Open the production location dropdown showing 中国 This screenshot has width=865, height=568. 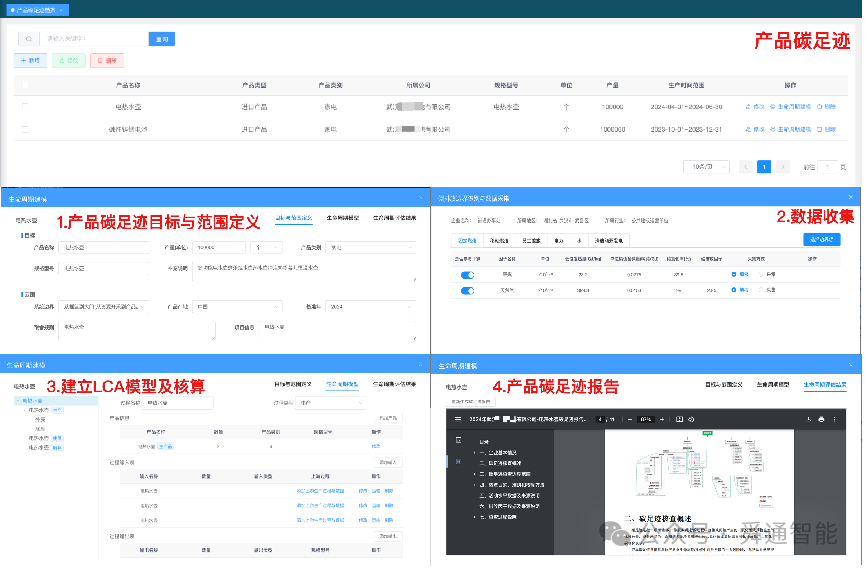pos(238,307)
